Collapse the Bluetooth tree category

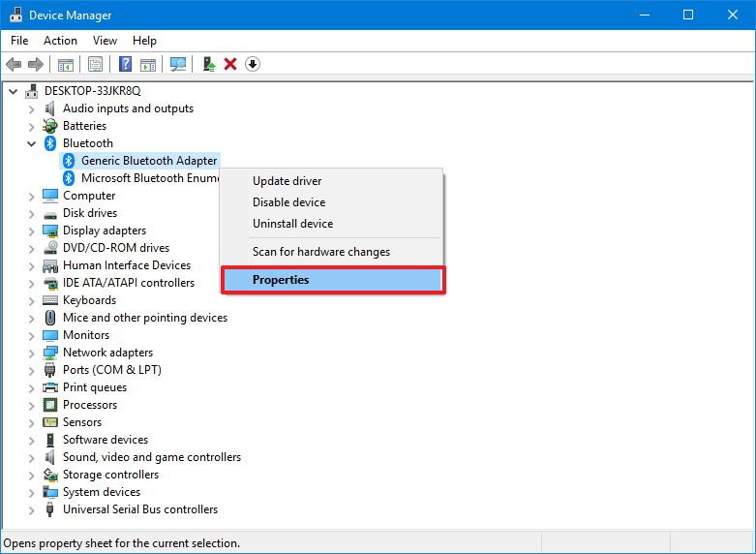click(x=32, y=143)
